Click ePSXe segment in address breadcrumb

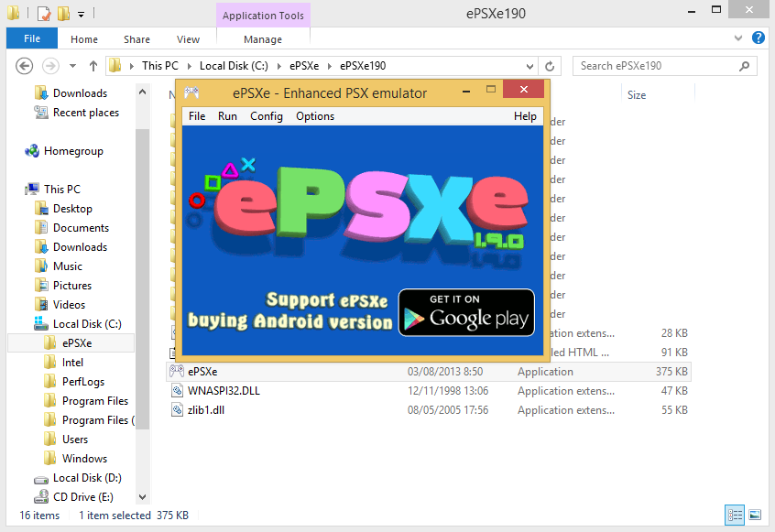pos(304,66)
